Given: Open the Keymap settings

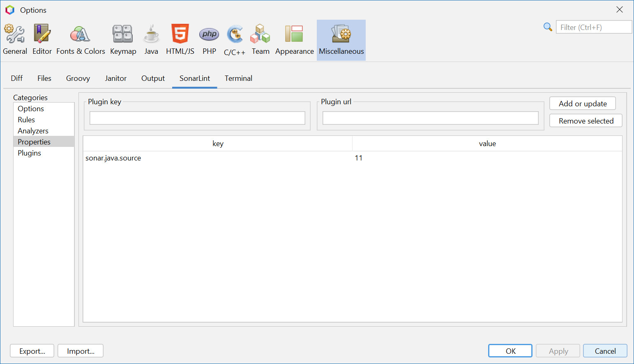Looking at the screenshot, I should click(123, 40).
